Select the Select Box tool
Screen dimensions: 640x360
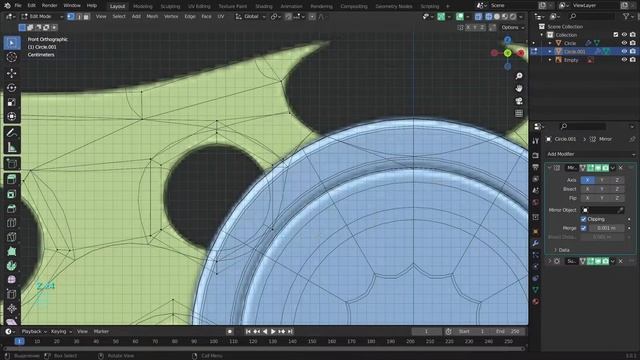(x=12, y=43)
